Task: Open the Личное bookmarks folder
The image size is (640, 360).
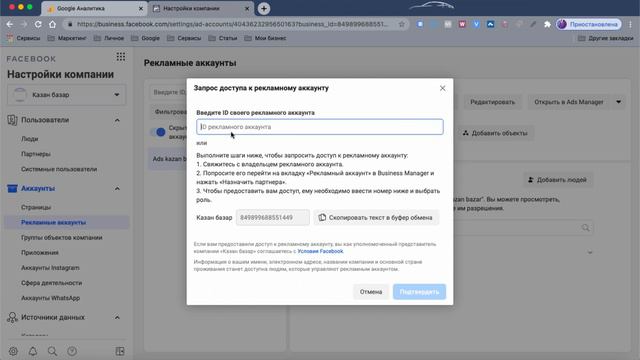Action: click(x=109, y=38)
